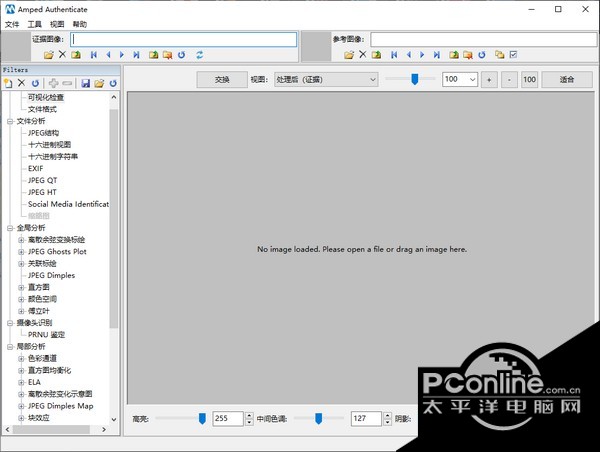Create new filter project in Filters panel
Viewport: 600px width, 452px height.
pos(8,83)
